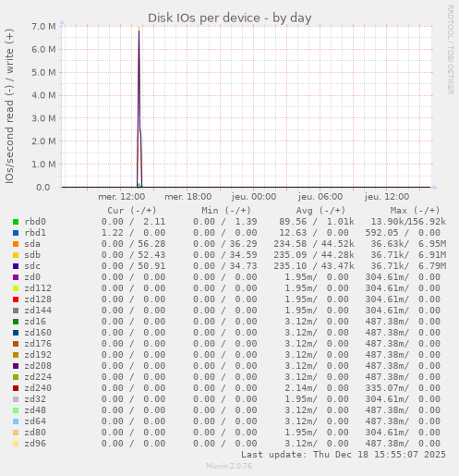Click the 'Avg (-/+)' column header
The width and height of the screenshot is (459, 476).
pos(320,211)
